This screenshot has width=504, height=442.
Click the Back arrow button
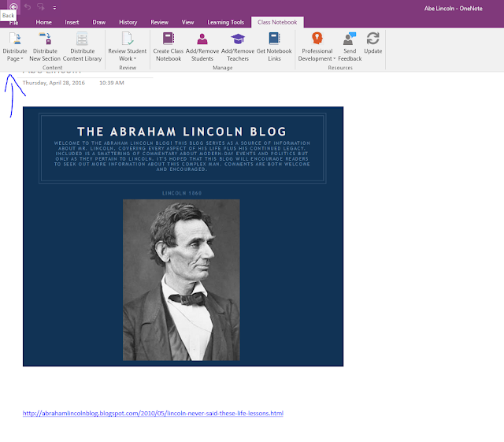coord(13,7)
